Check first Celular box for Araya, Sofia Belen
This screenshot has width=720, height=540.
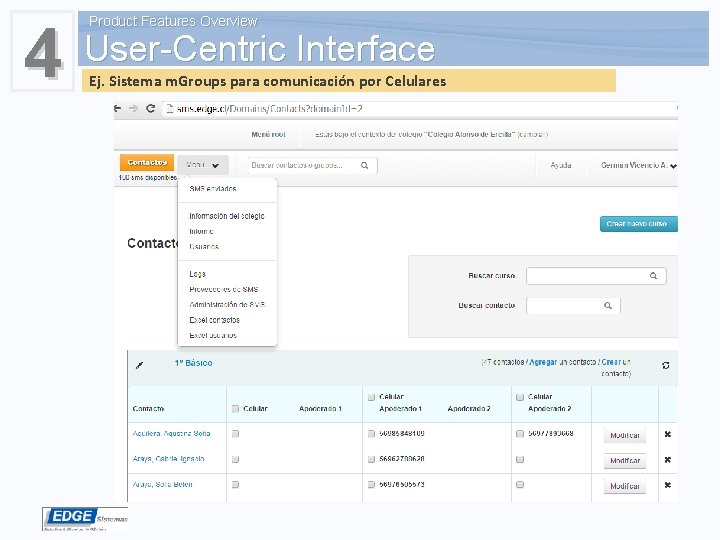236,484
